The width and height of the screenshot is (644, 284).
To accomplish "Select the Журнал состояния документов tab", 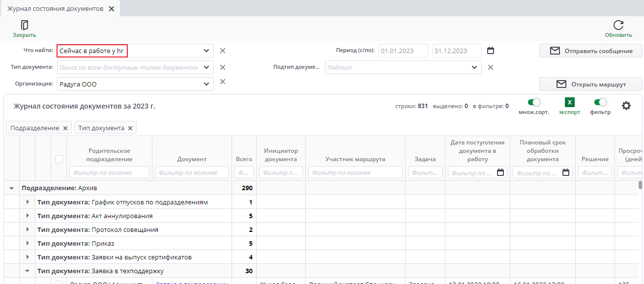I will [x=55, y=9].
